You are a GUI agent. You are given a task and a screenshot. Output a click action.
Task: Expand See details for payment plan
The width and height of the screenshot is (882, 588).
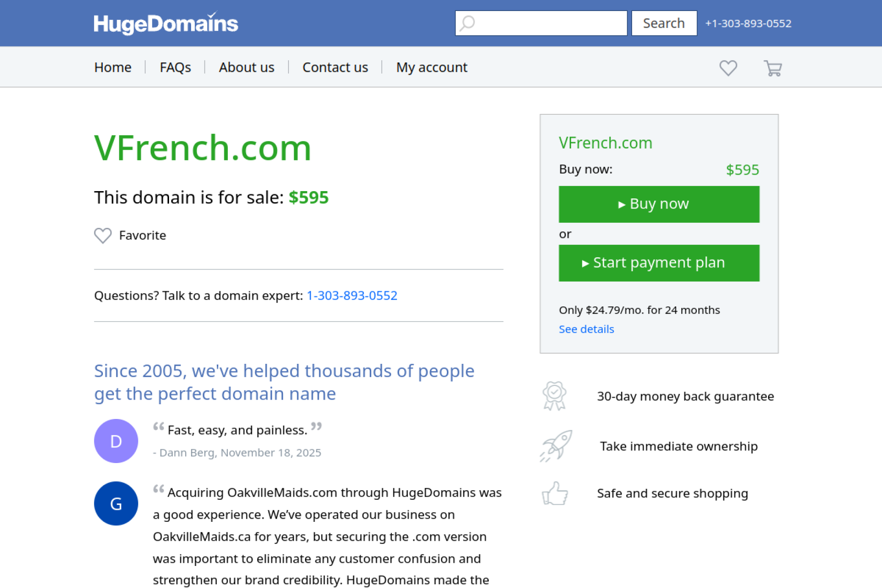(x=586, y=329)
